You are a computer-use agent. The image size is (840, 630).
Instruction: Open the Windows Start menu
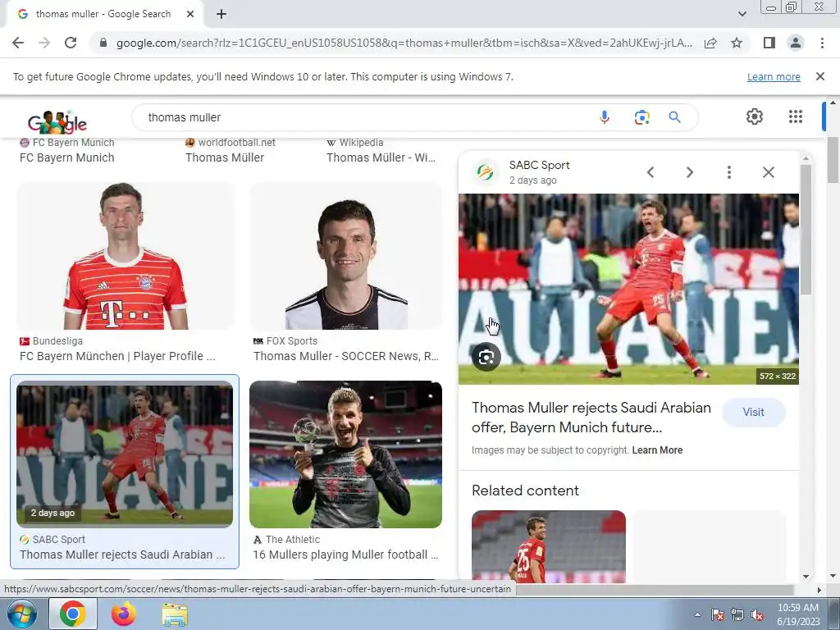click(x=21, y=614)
